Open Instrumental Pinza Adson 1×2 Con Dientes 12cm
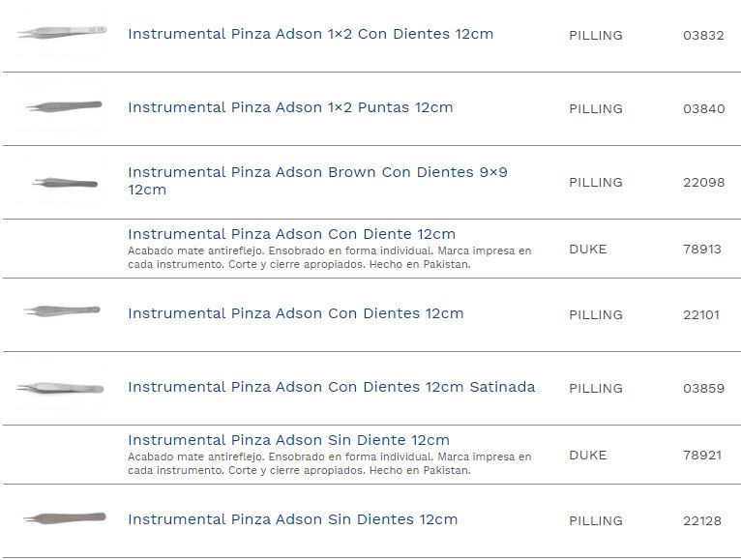 pyautogui.click(x=311, y=34)
